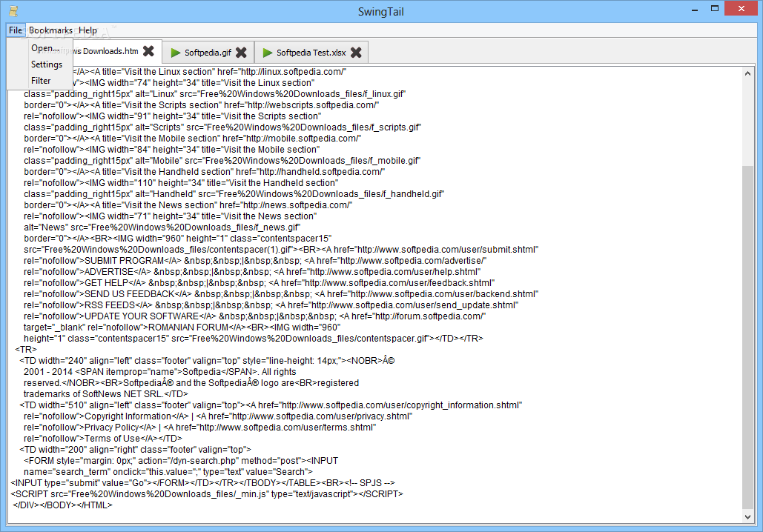763x532 pixels.
Task: Close the SwingTail window
Action: click(741, 8)
